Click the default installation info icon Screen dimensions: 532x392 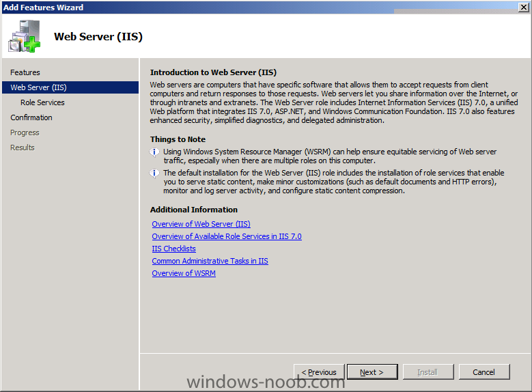[x=154, y=173]
